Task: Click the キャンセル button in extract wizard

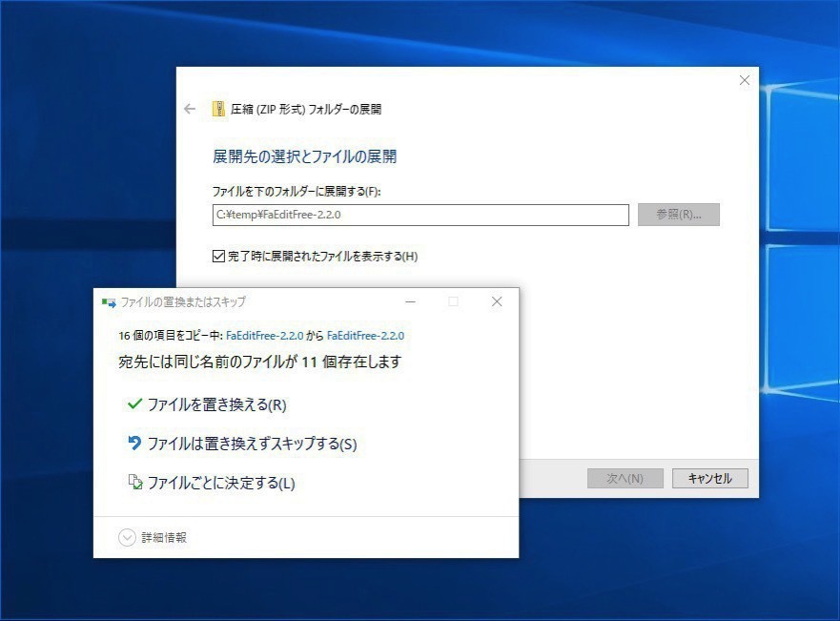Action: click(709, 479)
